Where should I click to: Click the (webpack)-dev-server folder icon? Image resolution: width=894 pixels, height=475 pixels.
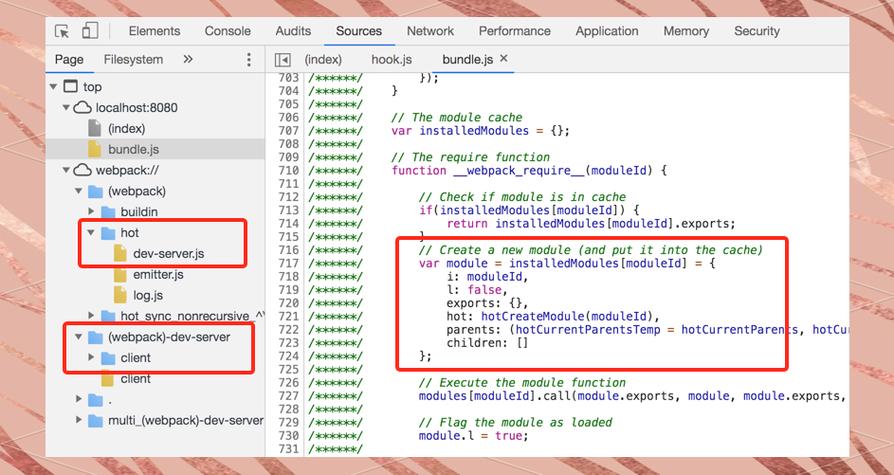(95, 337)
